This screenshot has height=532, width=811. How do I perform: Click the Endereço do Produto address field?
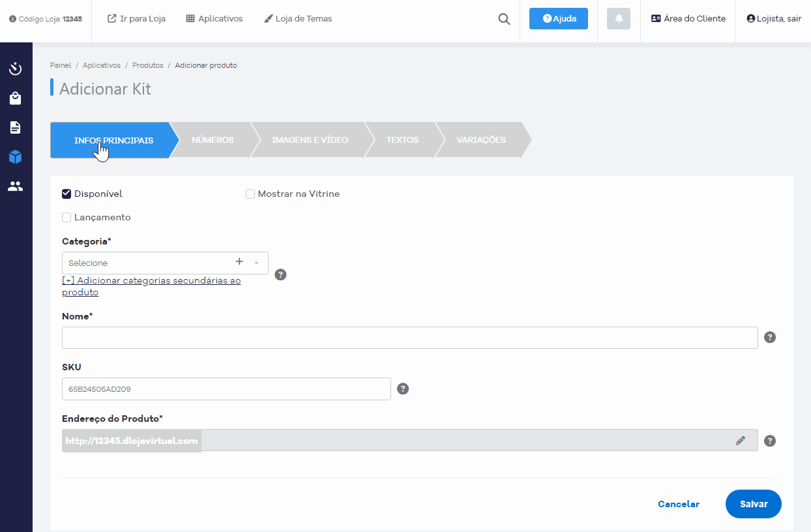coord(410,440)
